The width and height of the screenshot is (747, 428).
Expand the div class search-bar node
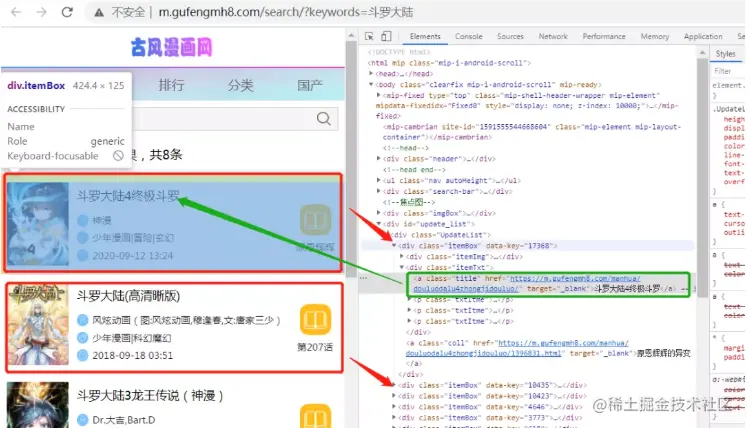click(x=379, y=191)
